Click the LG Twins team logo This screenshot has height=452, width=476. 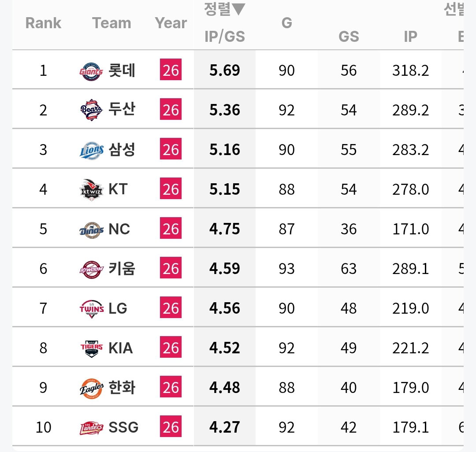tap(91, 309)
